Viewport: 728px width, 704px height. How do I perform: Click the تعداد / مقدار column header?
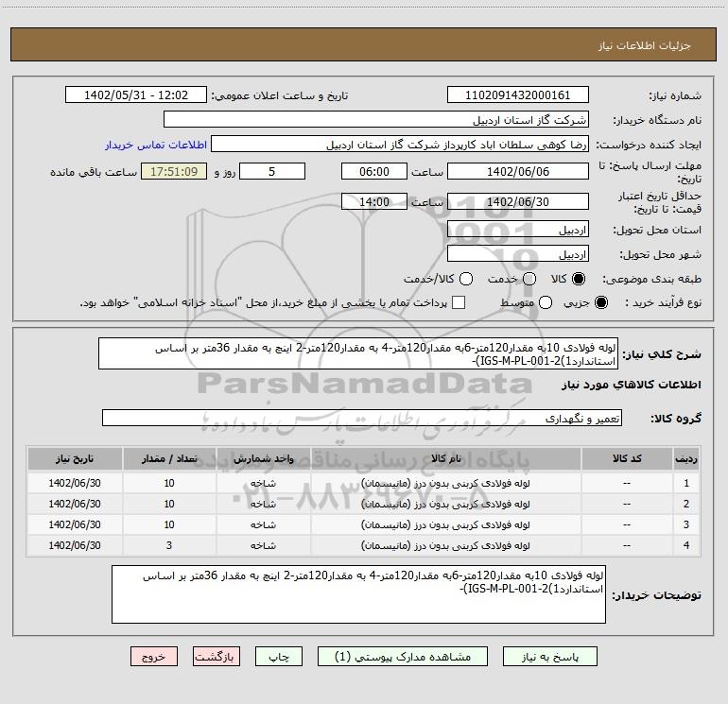[x=169, y=458]
